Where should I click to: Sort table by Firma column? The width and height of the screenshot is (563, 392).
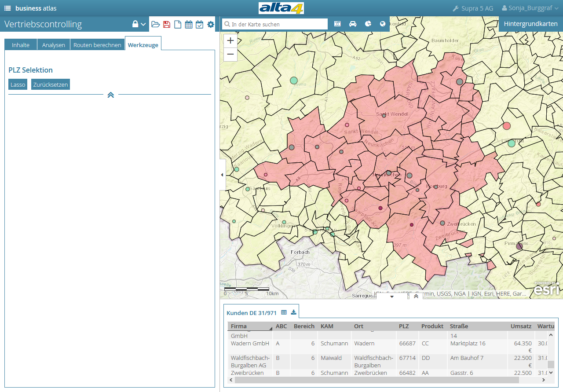coord(250,326)
